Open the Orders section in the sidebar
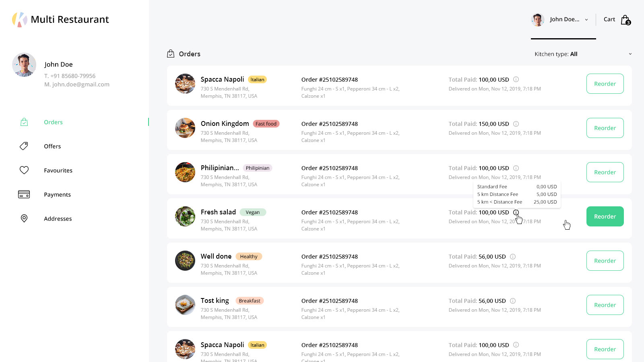 [53, 122]
